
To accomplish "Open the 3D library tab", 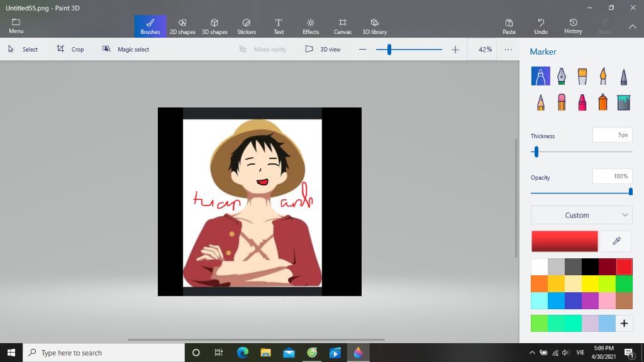I will 375,26.
